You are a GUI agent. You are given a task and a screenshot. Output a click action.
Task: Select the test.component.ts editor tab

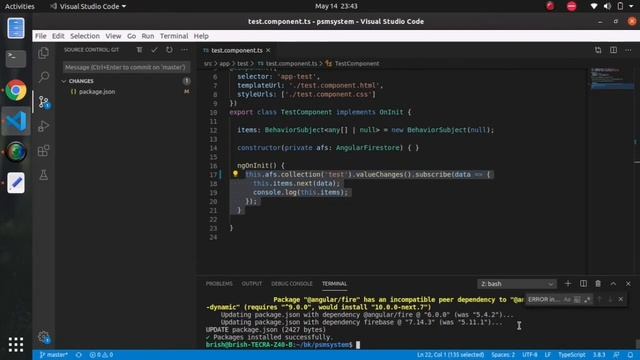pos(237,50)
